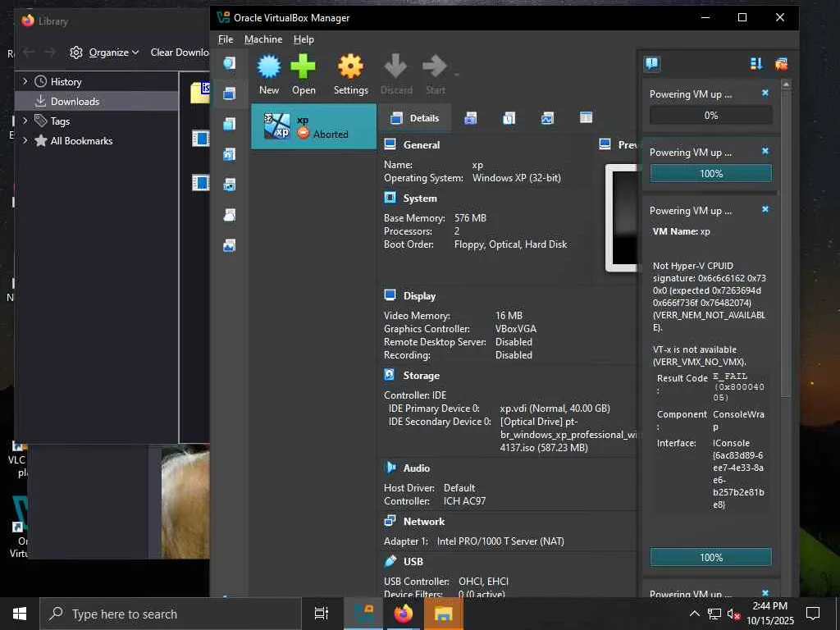Viewport: 840px width, 630px height.
Task: Click the New virtual machine icon
Action: (269, 66)
